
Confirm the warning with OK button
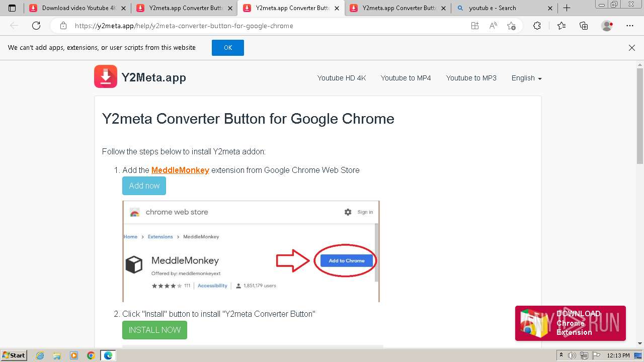click(x=228, y=48)
